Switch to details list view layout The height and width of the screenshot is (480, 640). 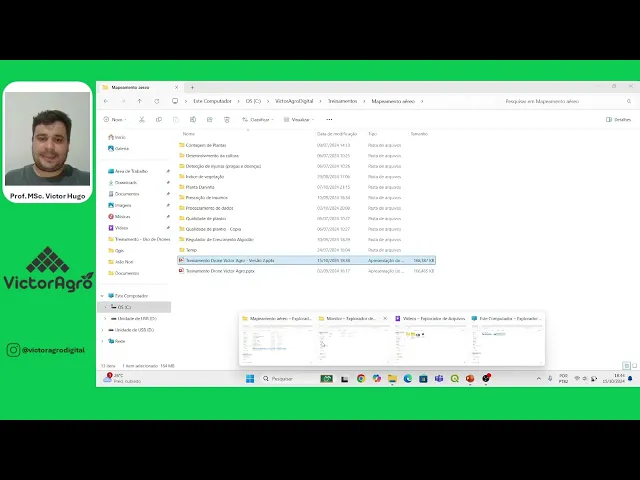click(x=627, y=366)
